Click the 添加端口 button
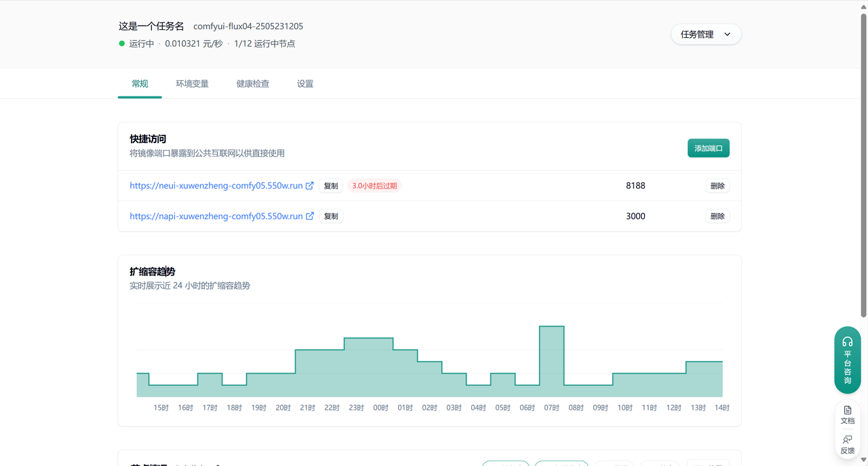Viewport: 868px width, 466px height. (x=708, y=148)
